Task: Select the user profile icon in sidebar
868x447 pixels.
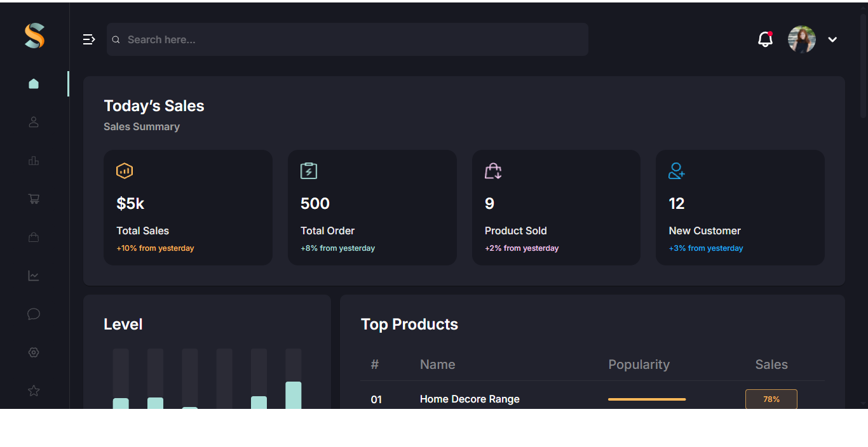Action: point(33,122)
